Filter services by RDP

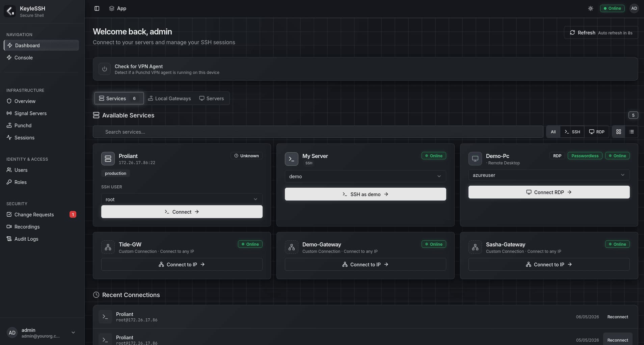pyautogui.click(x=597, y=132)
